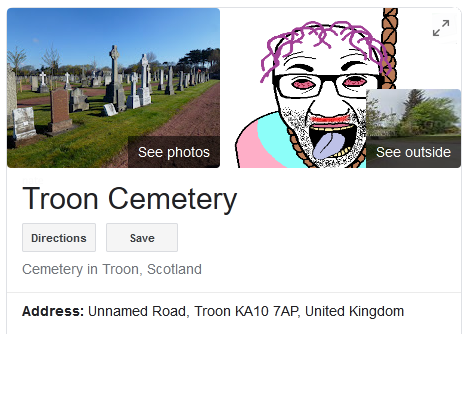Click the Directions button
The height and width of the screenshot is (400, 468).
59,238
